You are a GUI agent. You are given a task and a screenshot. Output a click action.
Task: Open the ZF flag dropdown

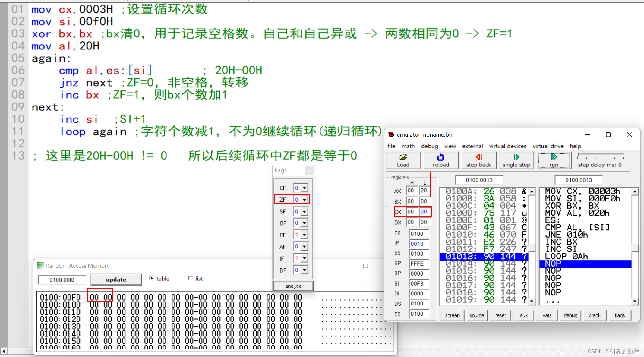point(305,200)
